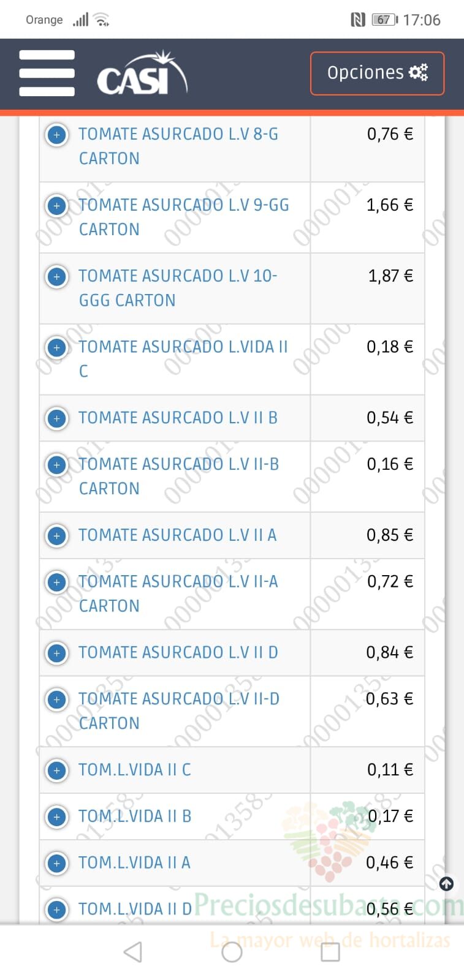
Task: Tap the Android back navigation icon
Action: (133, 952)
